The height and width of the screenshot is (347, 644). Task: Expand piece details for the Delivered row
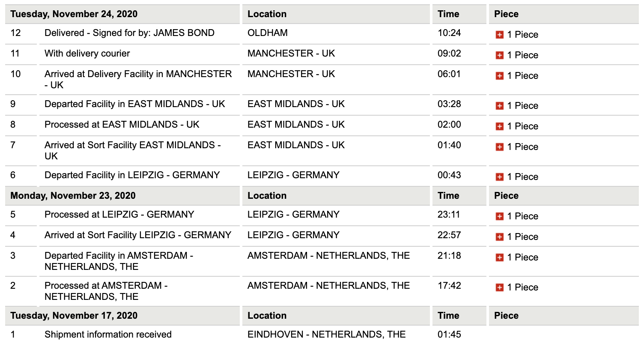coord(499,35)
